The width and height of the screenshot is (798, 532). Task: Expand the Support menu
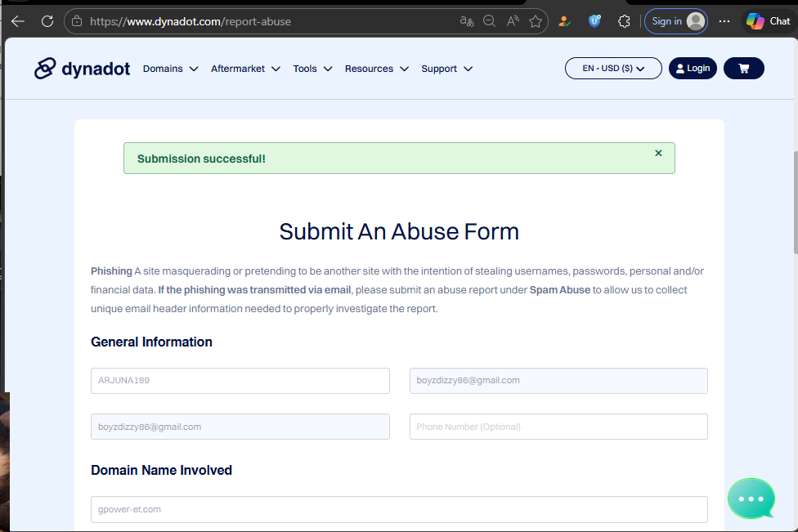tap(447, 69)
